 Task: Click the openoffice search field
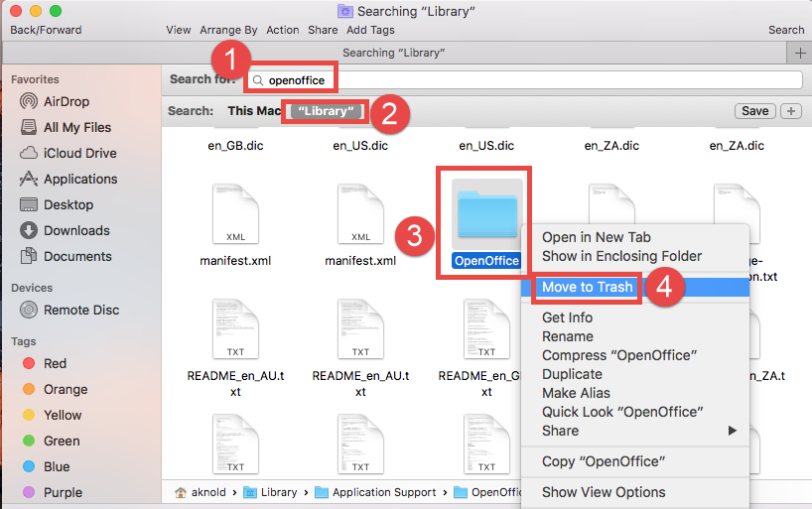(x=525, y=80)
